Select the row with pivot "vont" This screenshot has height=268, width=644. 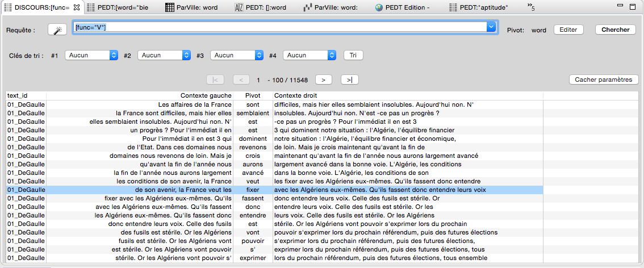click(x=274, y=232)
